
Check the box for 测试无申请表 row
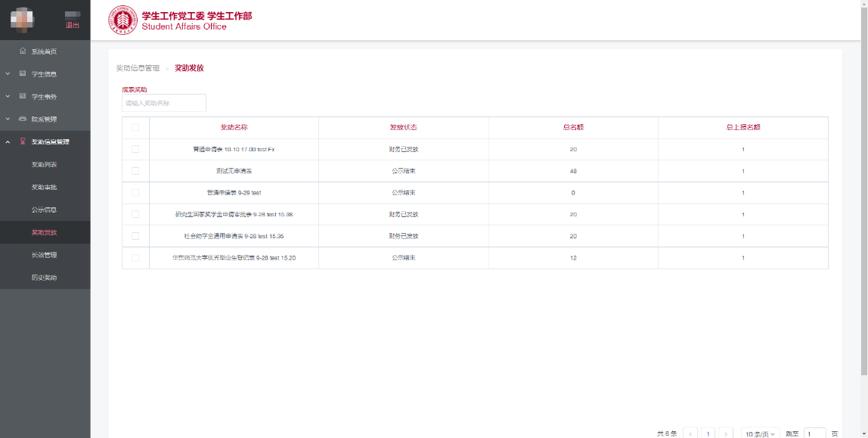coord(135,171)
